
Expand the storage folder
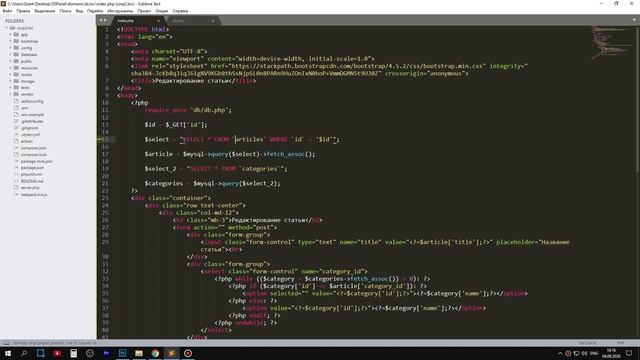tap(11, 81)
